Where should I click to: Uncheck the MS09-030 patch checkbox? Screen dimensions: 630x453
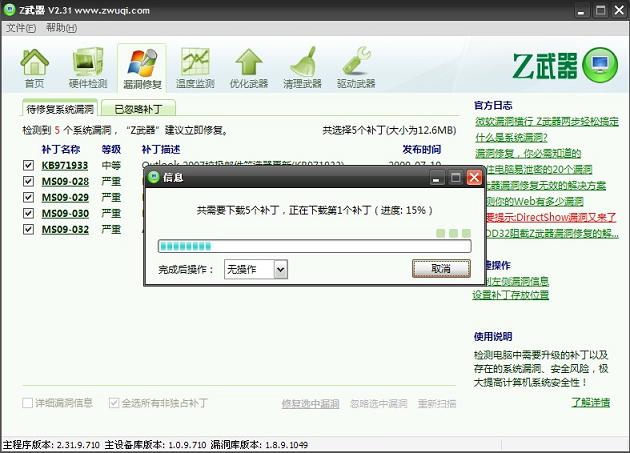point(28,213)
